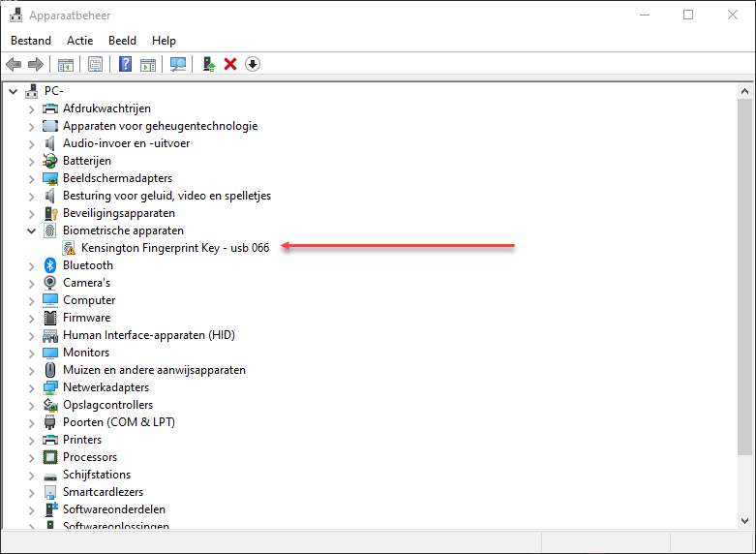Select Human Interface-apparaten (HID) item
756x554 pixels.
[x=148, y=335]
